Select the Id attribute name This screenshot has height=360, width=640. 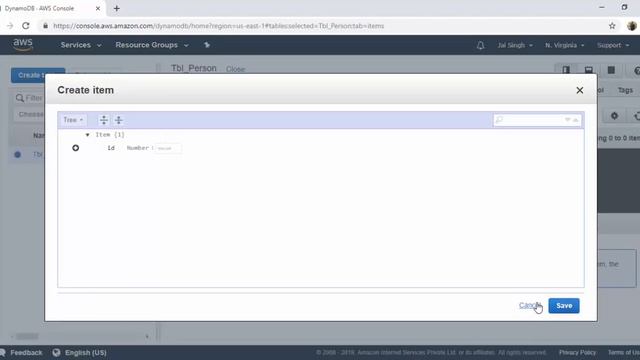(111, 148)
